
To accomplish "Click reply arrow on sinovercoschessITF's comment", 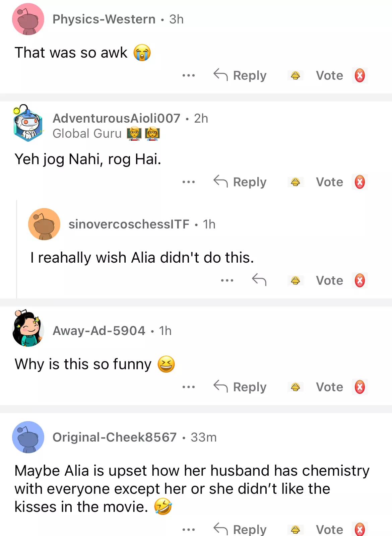I will click(259, 280).
